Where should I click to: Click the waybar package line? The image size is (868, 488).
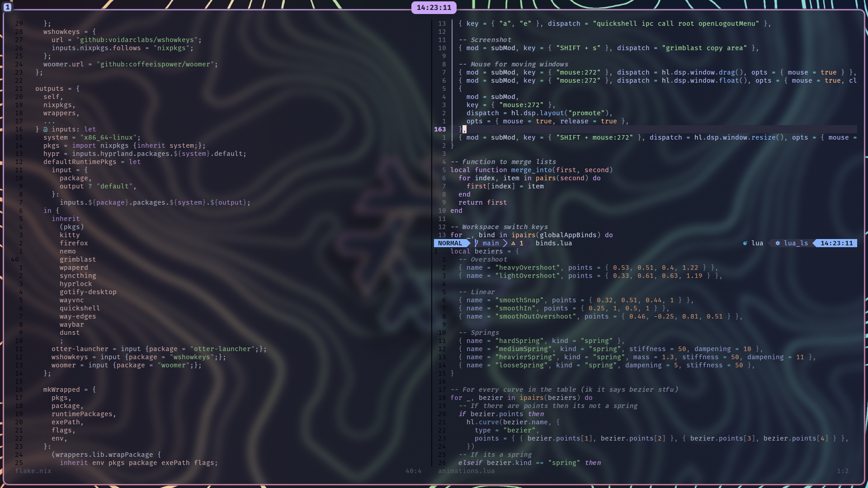click(71, 324)
